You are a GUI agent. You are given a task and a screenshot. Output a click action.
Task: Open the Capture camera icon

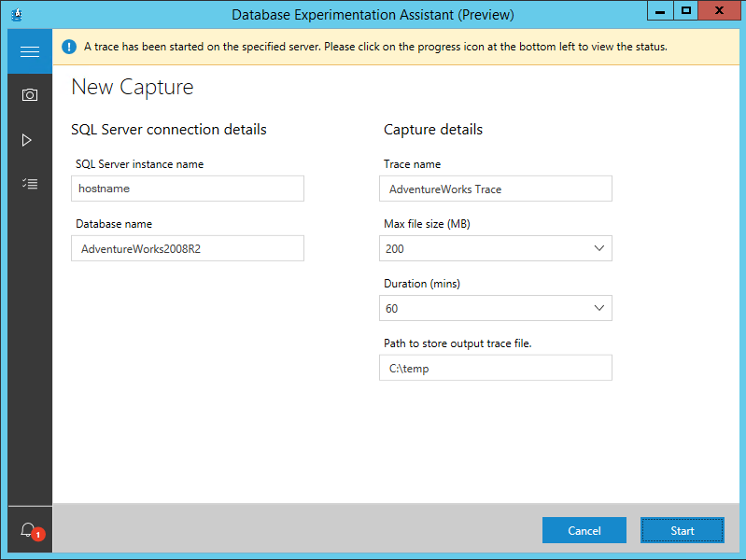coord(29,95)
